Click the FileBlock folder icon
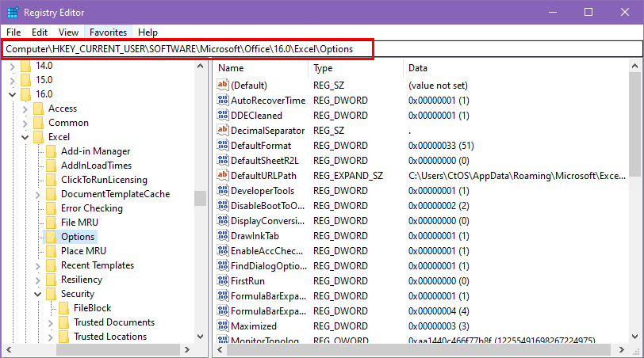This screenshot has width=644, height=358. (x=63, y=308)
